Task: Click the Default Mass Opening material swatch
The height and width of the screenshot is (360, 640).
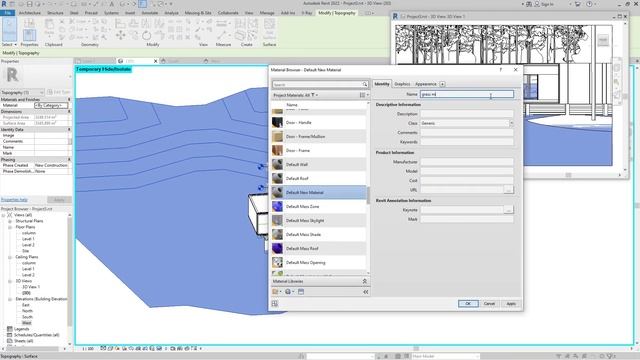Action: (x=278, y=262)
